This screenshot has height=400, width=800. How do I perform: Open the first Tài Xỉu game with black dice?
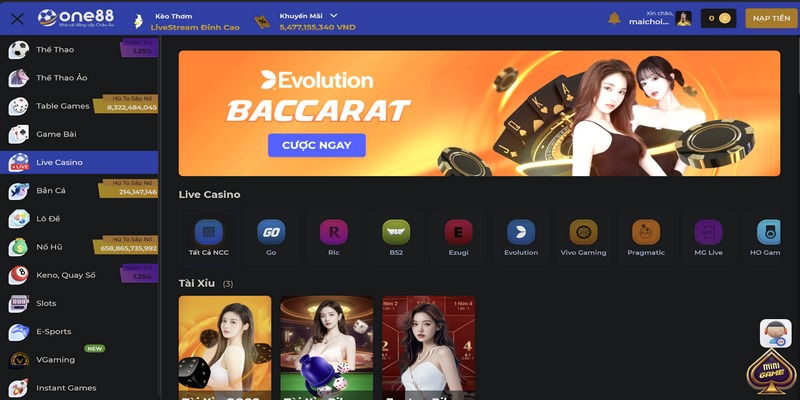[225, 348]
